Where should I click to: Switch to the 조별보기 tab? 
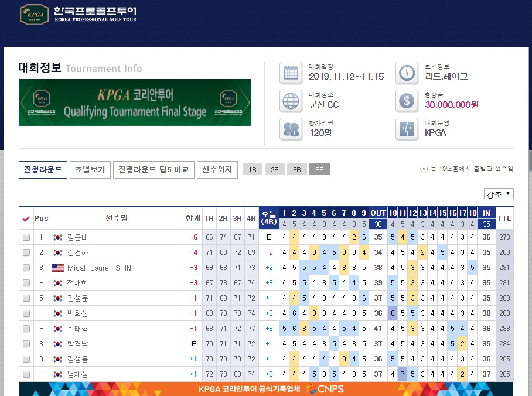coord(90,170)
